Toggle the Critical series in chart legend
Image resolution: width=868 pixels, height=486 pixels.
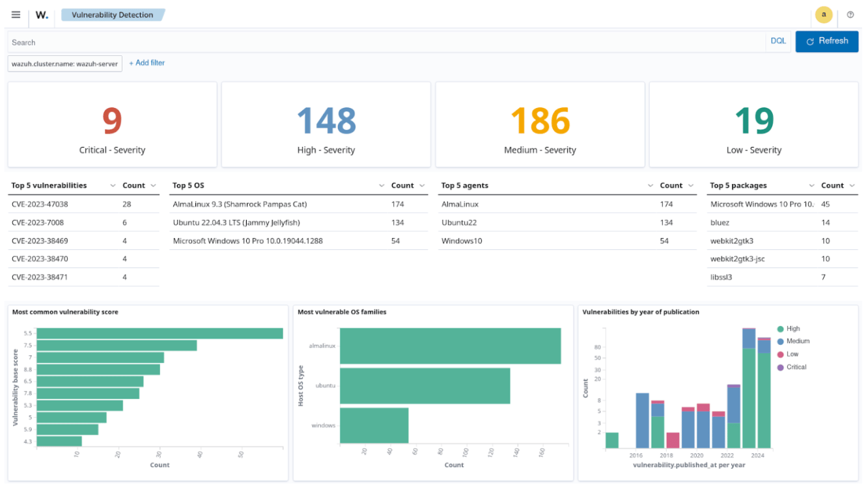[796, 367]
